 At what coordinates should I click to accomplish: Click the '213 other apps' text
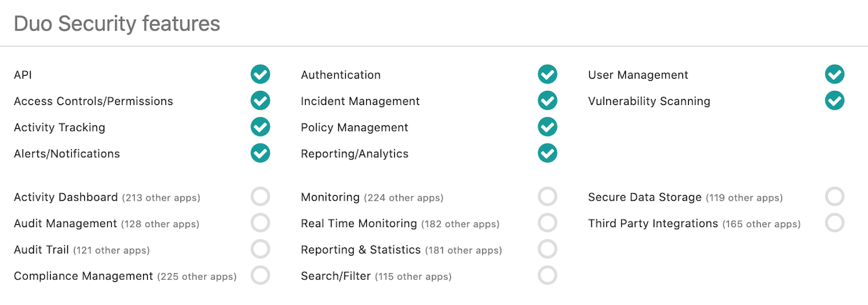161,198
